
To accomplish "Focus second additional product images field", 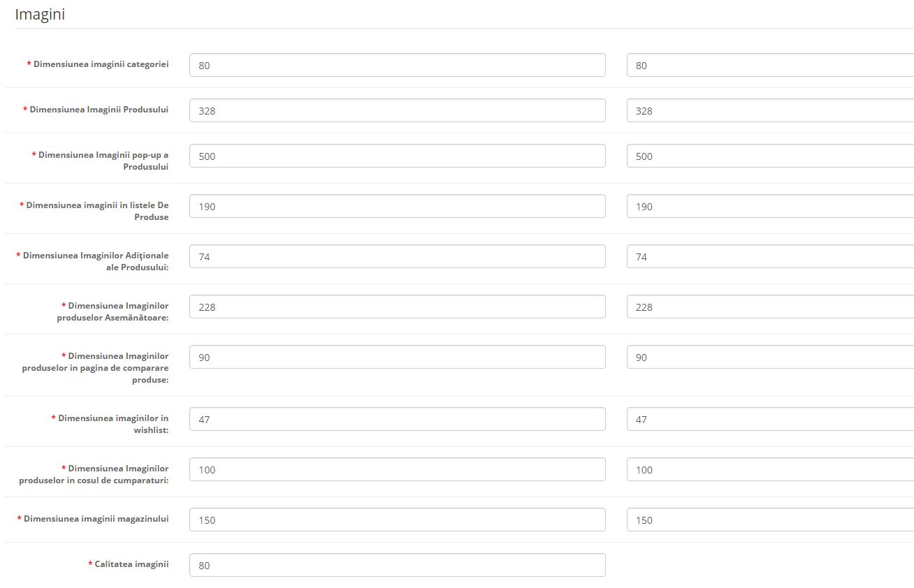I will click(770, 256).
